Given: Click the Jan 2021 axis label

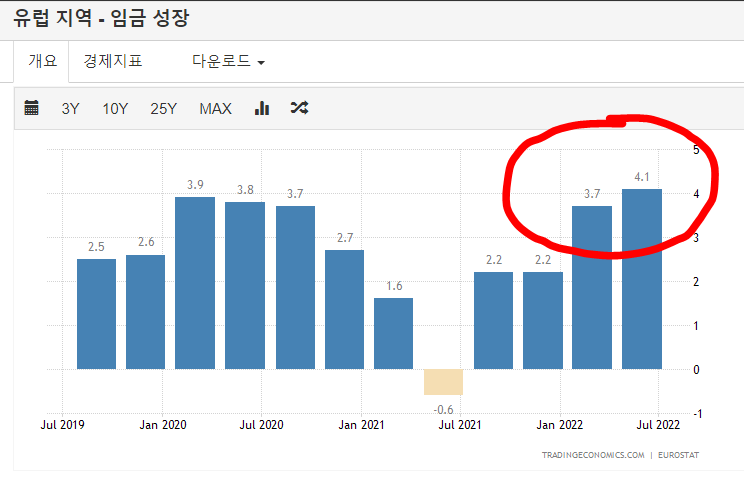Looking at the screenshot, I should [362, 425].
